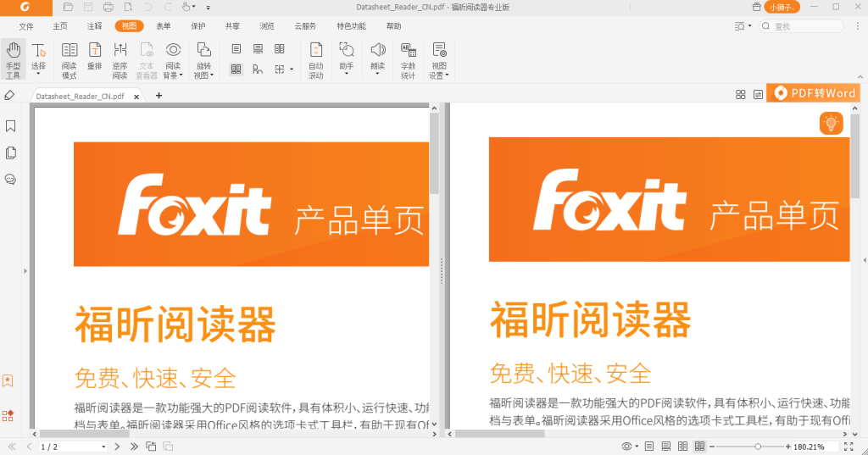This screenshot has height=455, width=868.
Task: Jump to last page in status bar
Action: [x=134, y=447]
